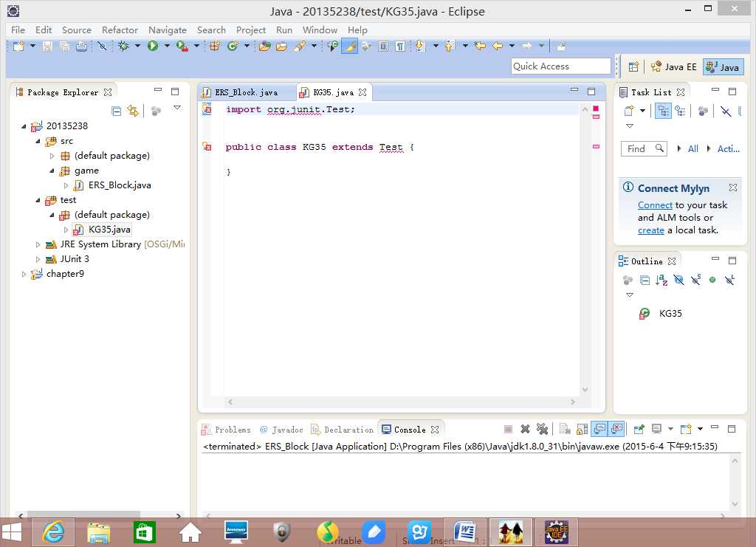Image resolution: width=756 pixels, height=547 pixels.
Task: Select KG35.java in Package Explorer
Action: pyautogui.click(x=109, y=230)
